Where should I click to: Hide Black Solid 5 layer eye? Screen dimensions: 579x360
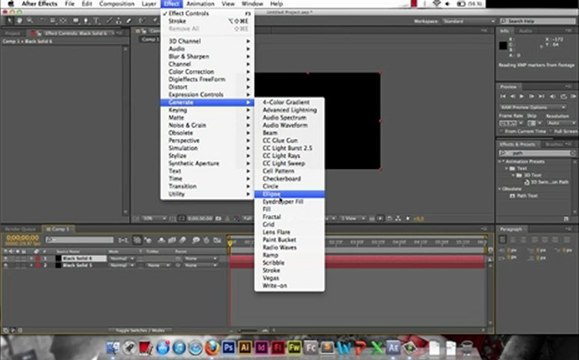pyautogui.click(x=5, y=265)
